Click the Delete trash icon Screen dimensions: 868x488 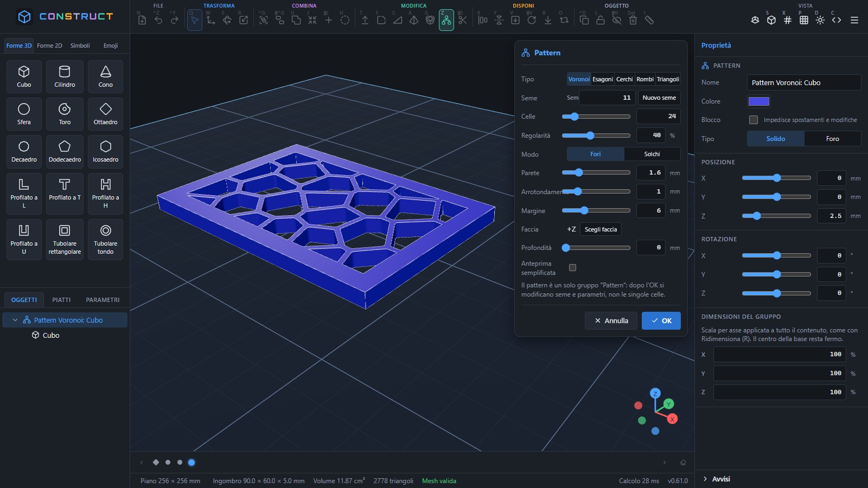coord(633,20)
